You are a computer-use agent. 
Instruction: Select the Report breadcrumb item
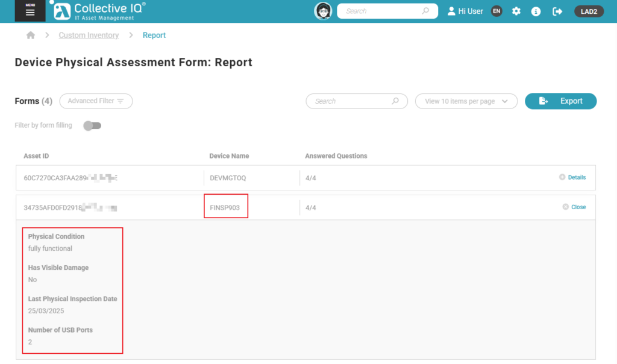click(x=154, y=35)
